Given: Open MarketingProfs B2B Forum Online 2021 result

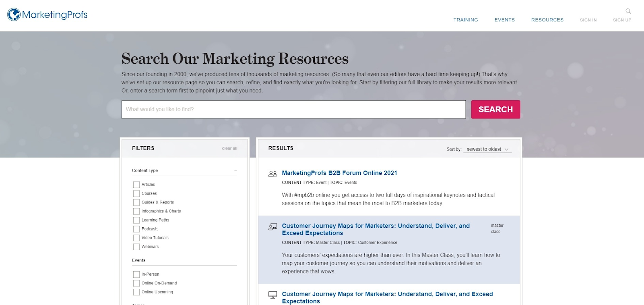Looking at the screenshot, I should (339, 173).
